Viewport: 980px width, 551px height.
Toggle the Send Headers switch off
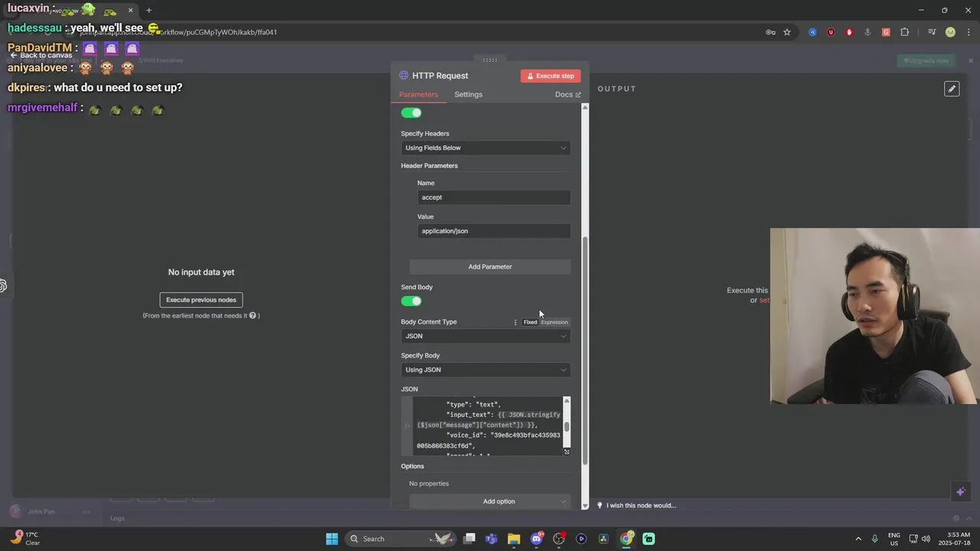tap(411, 112)
